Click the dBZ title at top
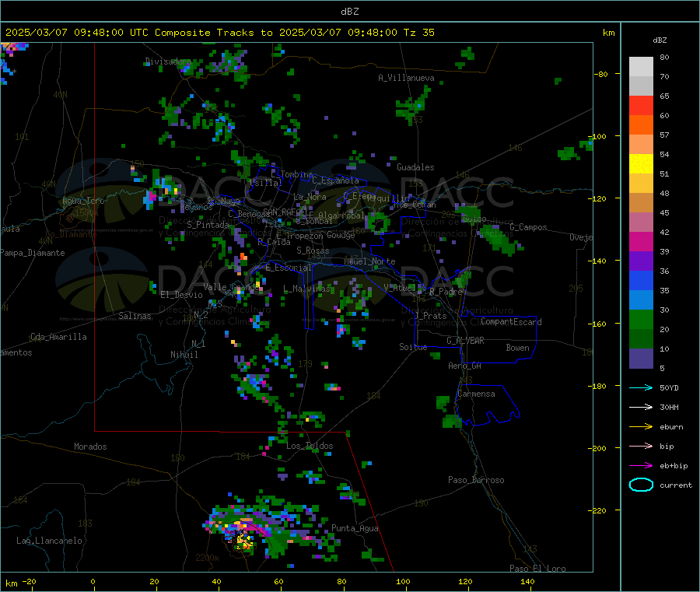The height and width of the screenshot is (592, 700). (x=349, y=12)
